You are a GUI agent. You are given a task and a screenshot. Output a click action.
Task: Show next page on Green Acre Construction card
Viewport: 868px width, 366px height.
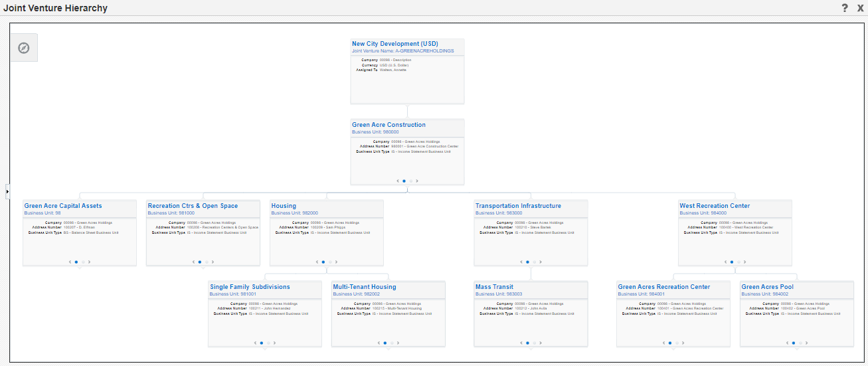417,181
